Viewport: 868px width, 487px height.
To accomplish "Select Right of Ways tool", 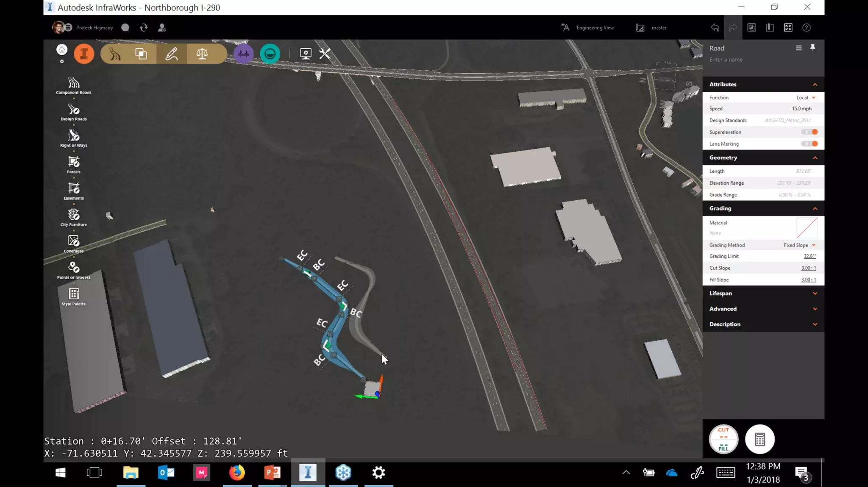I will coord(74,138).
